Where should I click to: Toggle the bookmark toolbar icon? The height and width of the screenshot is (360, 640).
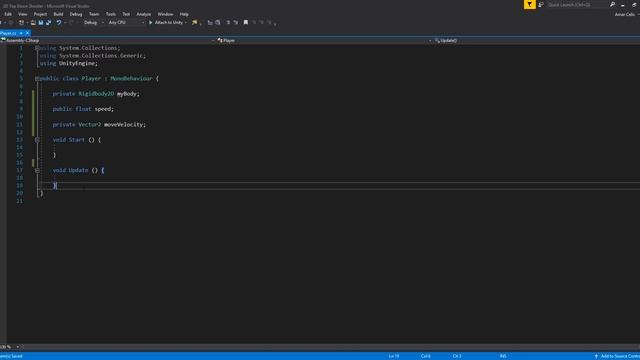246,22
